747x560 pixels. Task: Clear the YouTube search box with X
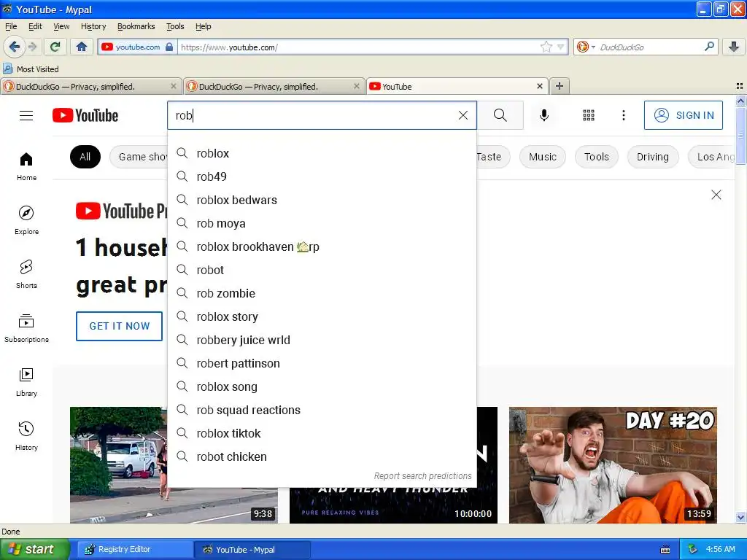[x=462, y=115]
